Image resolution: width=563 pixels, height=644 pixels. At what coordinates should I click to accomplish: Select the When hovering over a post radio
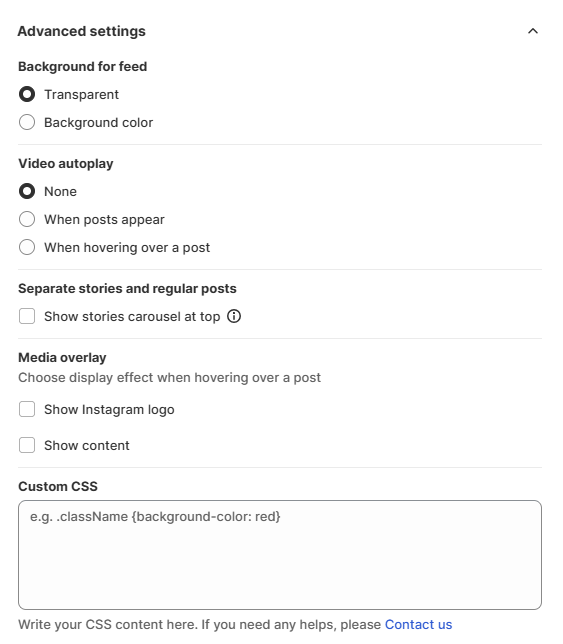(x=27, y=247)
